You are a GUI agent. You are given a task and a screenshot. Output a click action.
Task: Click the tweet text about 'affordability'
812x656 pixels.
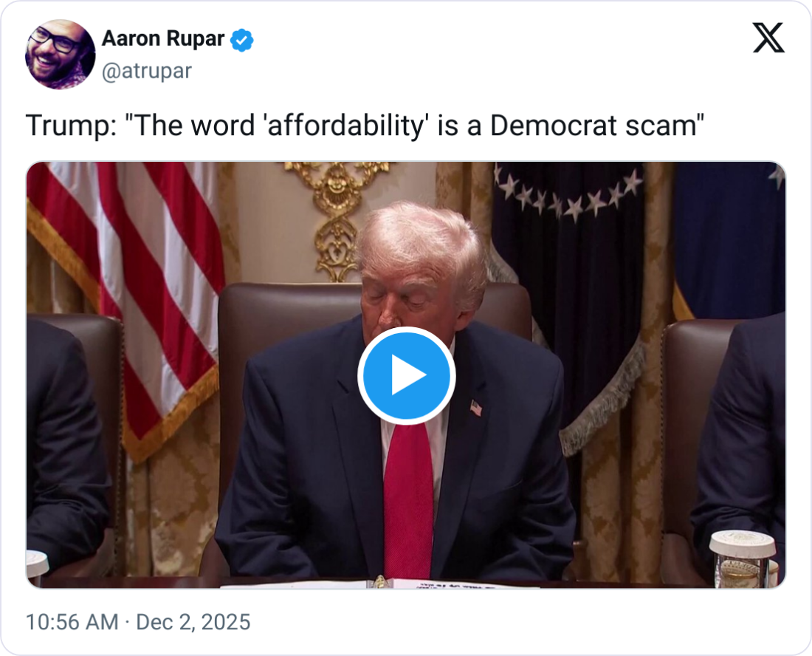(365, 126)
